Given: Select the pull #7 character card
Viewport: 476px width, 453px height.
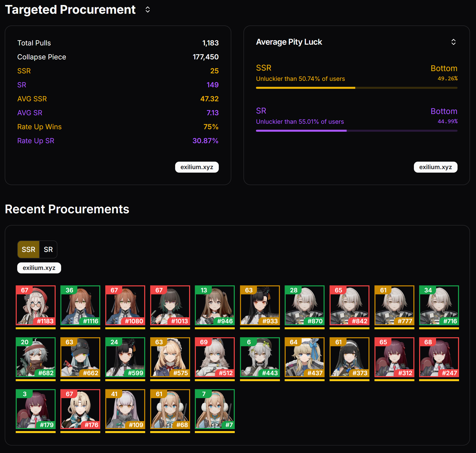Looking at the screenshot, I should 215,409.
